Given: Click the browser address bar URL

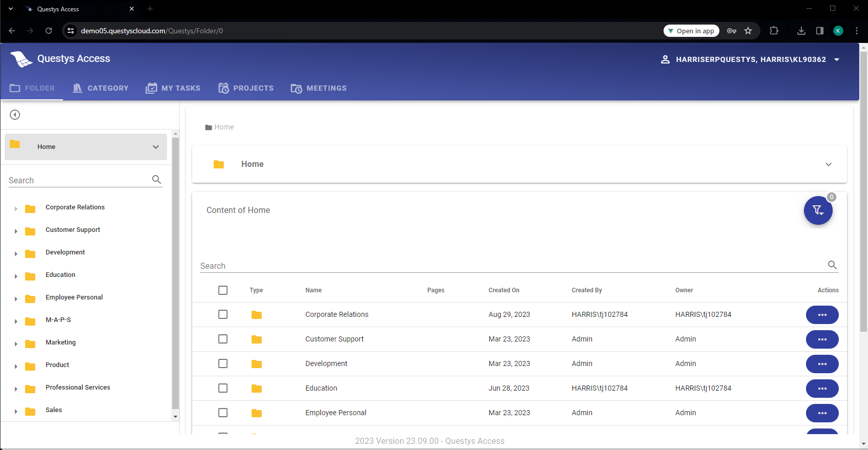Looking at the screenshot, I should [152, 31].
